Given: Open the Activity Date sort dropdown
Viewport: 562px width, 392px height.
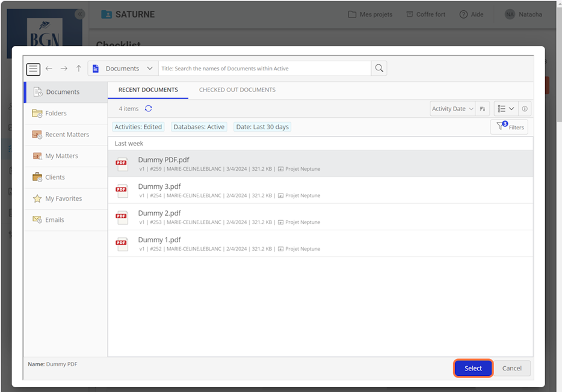Looking at the screenshot, I should coord(452,109).
